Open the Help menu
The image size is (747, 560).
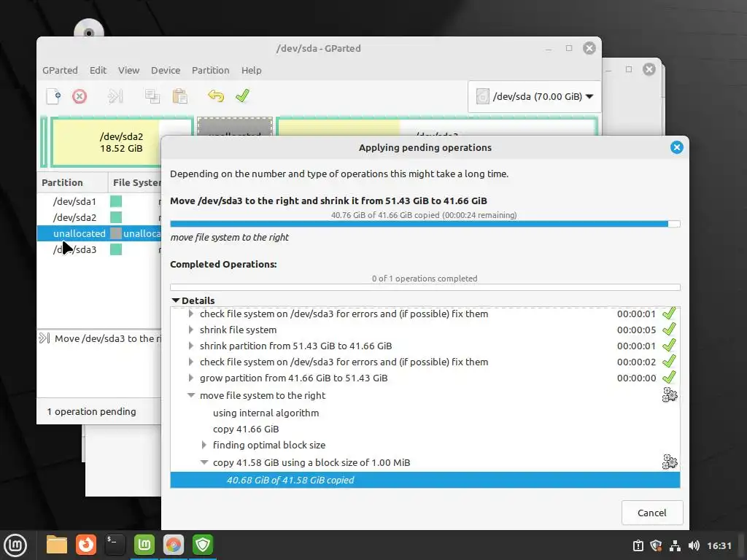tap(251, 70)
